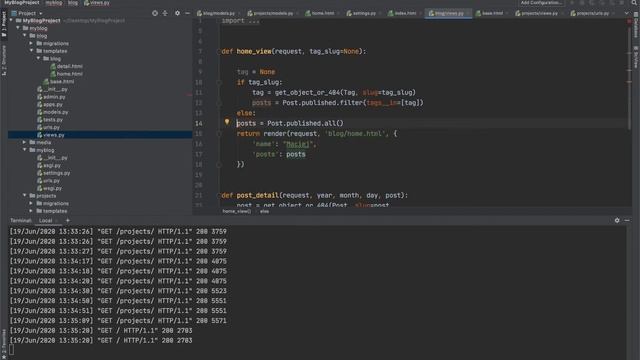Click views.py in the navigation bar
The width and height of the screenshot is (640, 360).
click(97, 3)
